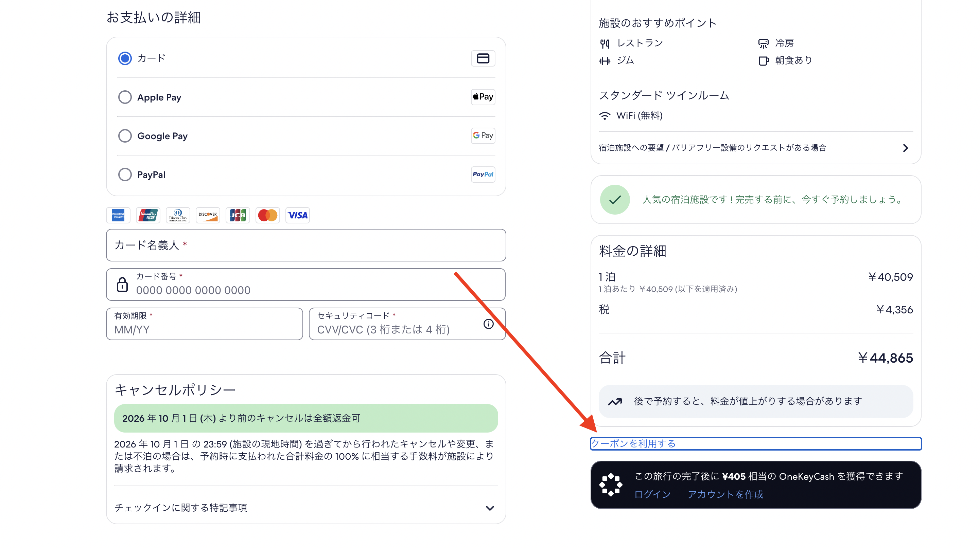The width and height of the screenshot is (980, 548).
Task: Click the WiFi (無料) signal icon
Action: (x=605, y=115)
